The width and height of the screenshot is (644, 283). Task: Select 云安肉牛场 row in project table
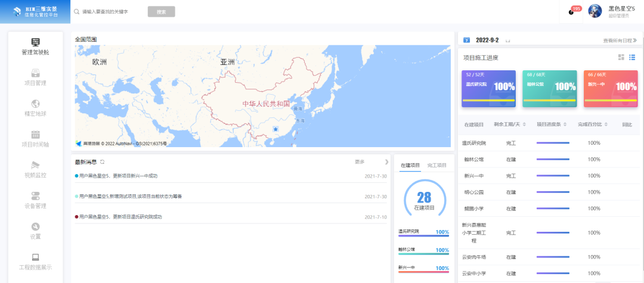coord(549,257)
